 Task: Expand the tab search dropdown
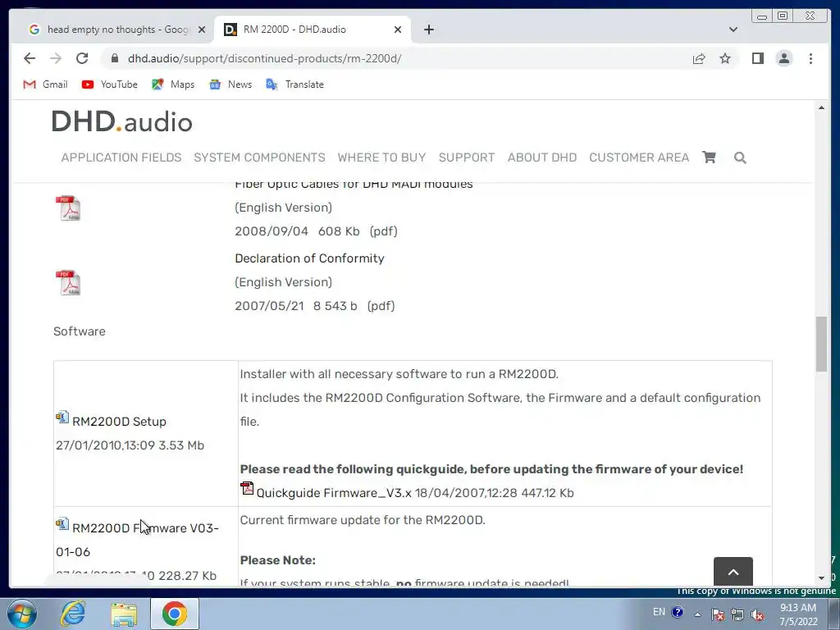(x=733, y=30)
